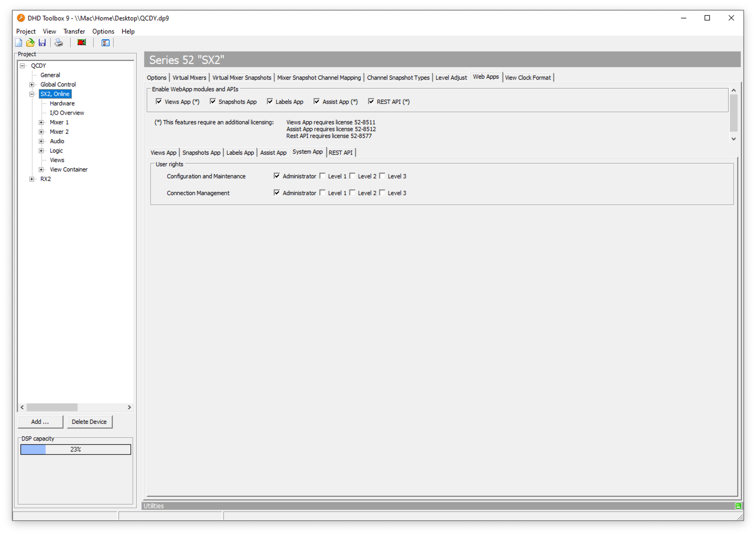Click the project tree horizontal scrollbar thumb
The image size is (756, 535).
[x=52, y=407]
